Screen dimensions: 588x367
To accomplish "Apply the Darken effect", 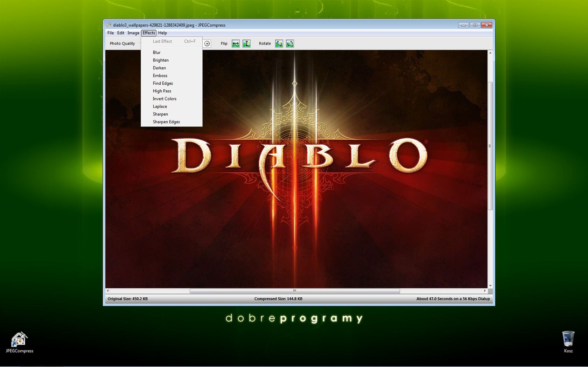I will click(x=171, y=68).
